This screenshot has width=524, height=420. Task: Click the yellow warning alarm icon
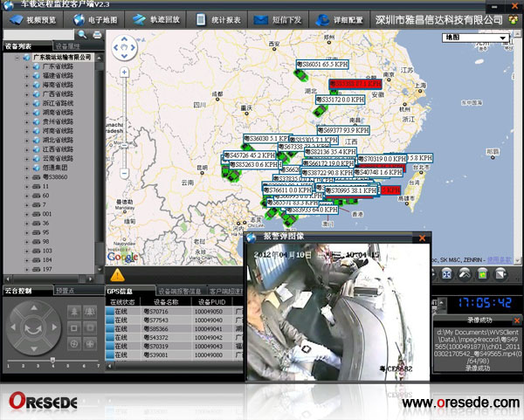pyautogui.click(x=118, y=275)
